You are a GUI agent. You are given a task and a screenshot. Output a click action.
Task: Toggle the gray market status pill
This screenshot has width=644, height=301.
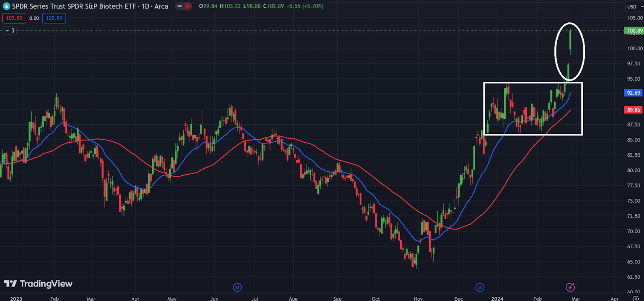point(179,6)
